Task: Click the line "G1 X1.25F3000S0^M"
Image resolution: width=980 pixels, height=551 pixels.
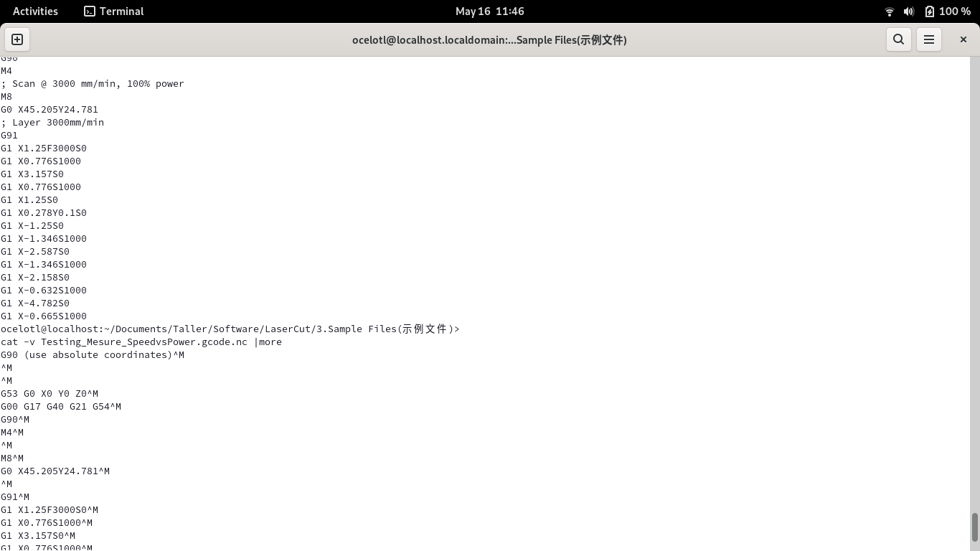Action: (50, 510)
